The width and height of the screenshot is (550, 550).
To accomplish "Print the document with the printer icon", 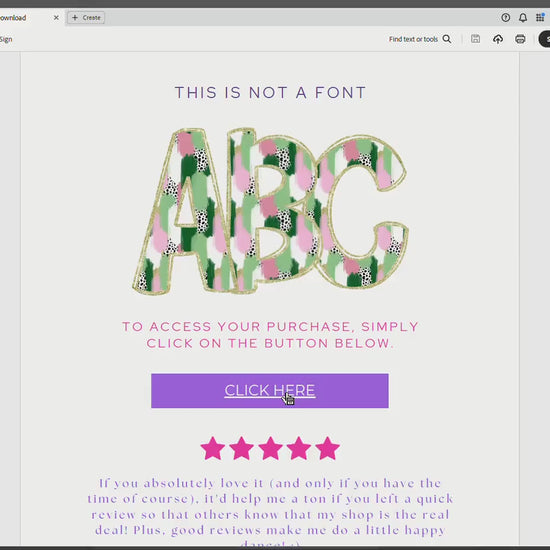I will [520, 39].
